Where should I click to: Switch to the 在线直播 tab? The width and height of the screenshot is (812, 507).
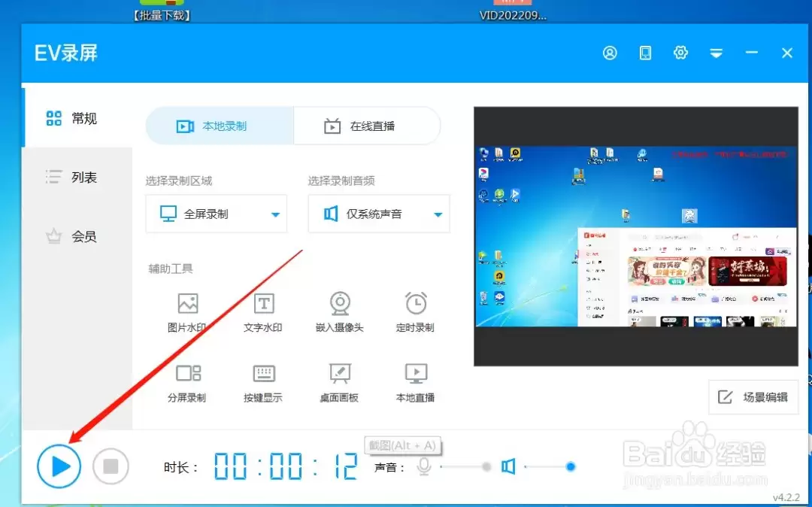[367, 126]
